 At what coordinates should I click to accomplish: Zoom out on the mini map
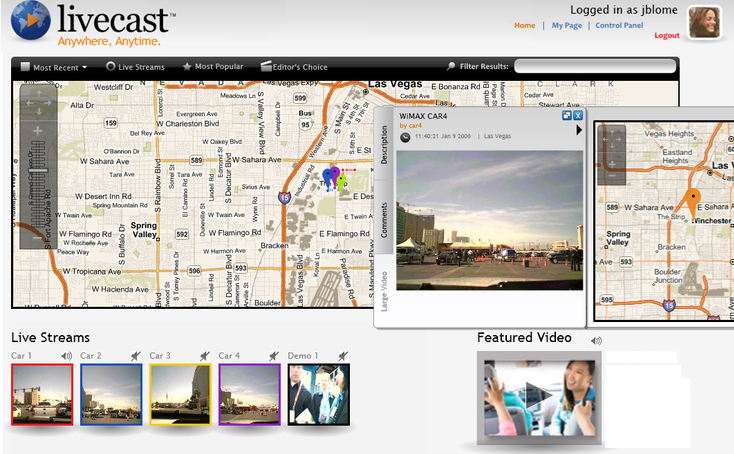611,176
